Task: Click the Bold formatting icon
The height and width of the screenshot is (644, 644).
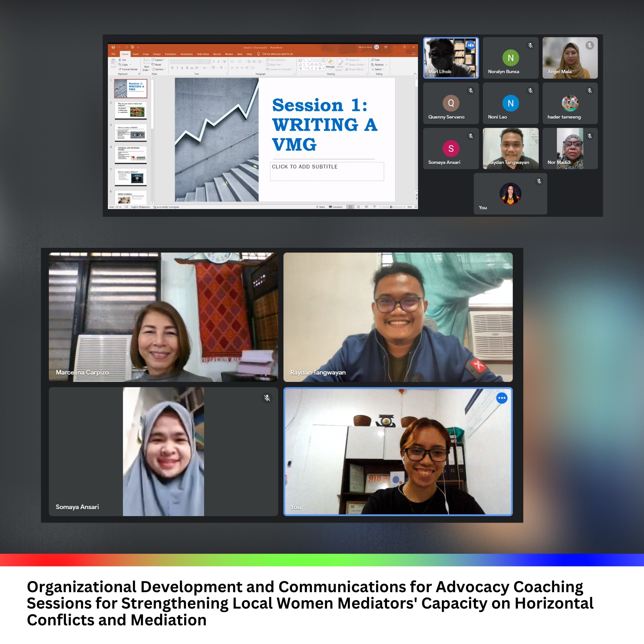Action: coord(172,68)
